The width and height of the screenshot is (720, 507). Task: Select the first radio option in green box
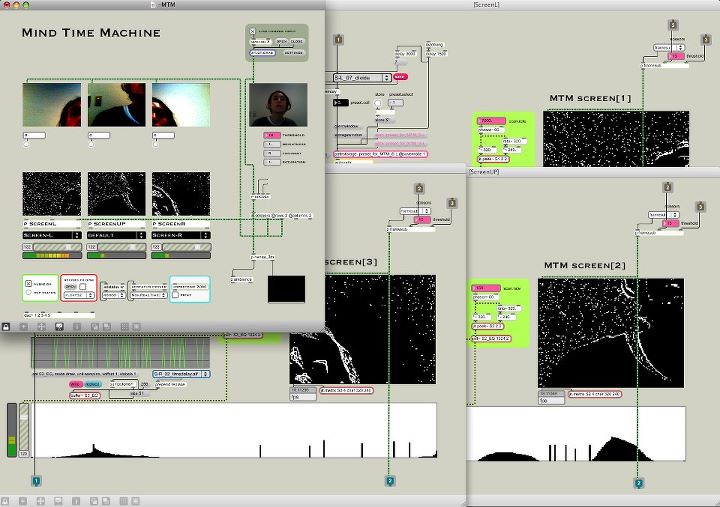tap(28, 283)
